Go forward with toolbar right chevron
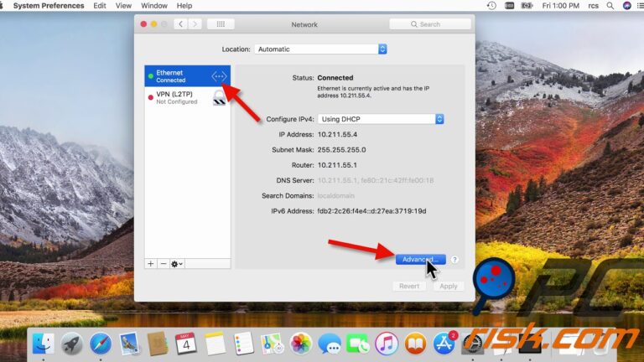 195,24
